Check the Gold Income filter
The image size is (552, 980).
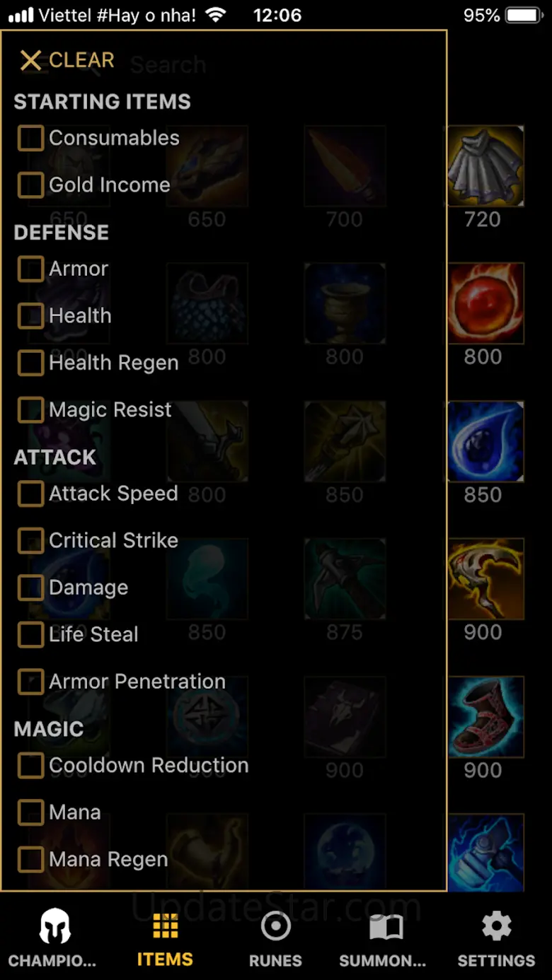[30, 185]
